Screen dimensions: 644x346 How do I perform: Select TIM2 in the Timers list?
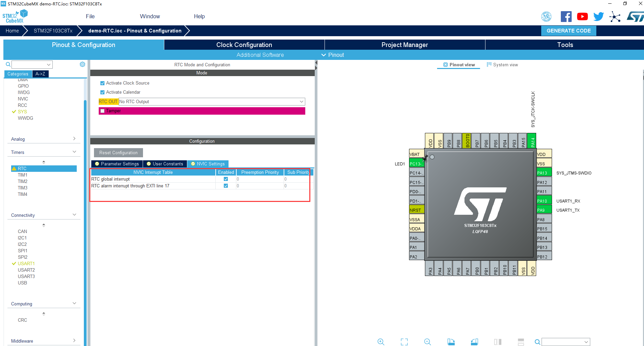click(22, 181)
